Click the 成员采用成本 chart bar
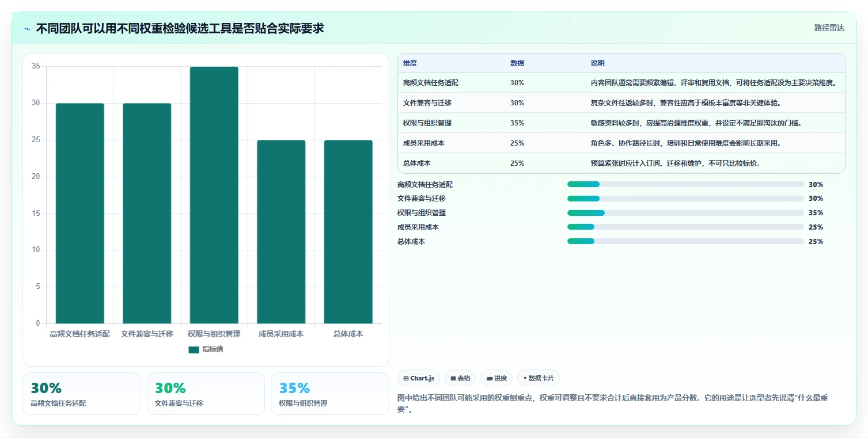The width and height of the screenshot is (868, 438). [281, 232]
